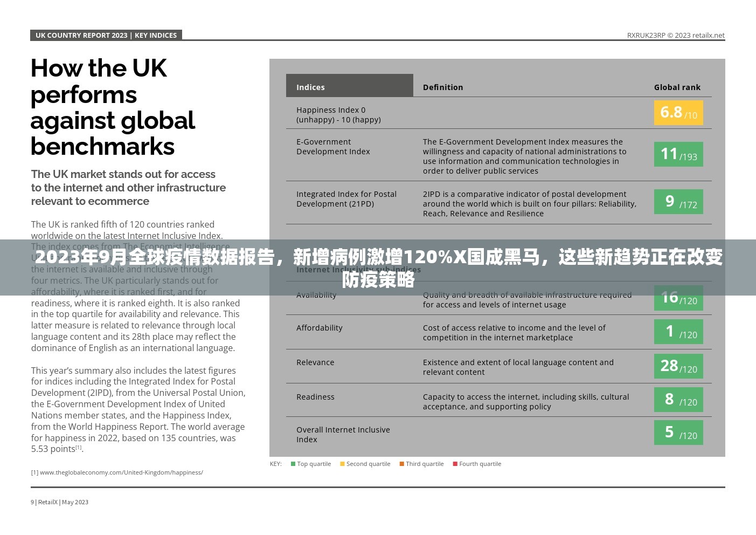The image size is (756, 535).
Task: Select the yellow 6.8/10 Happiness rank badge
Action: click(678, 113)
